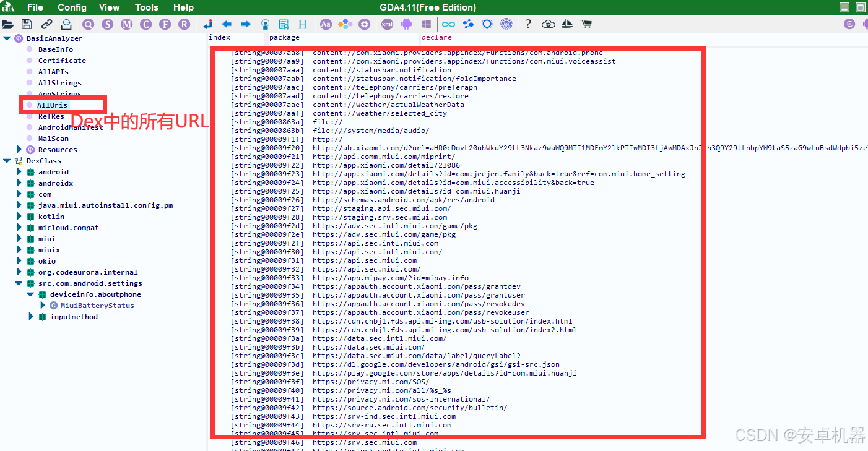Open the File menu

pos(35,7)
